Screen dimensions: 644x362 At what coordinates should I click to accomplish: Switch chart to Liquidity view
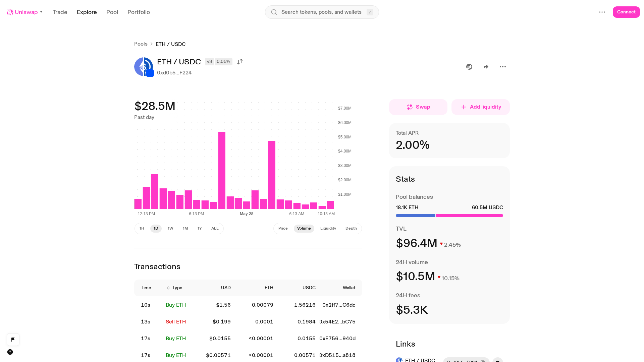[328, 229]
